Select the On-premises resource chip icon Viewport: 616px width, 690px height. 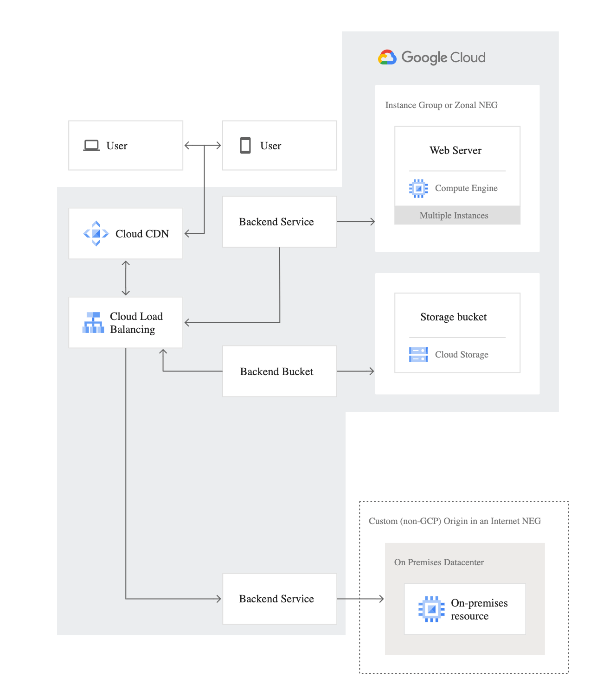[x=432, y=609]
